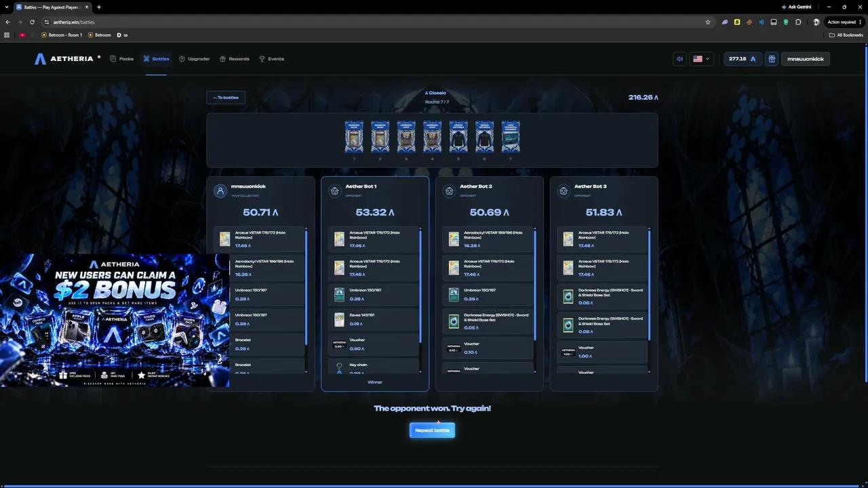Screen dimensions: 868x488
Task: Open the Battles navigation tab
Action: coord(156,59)
